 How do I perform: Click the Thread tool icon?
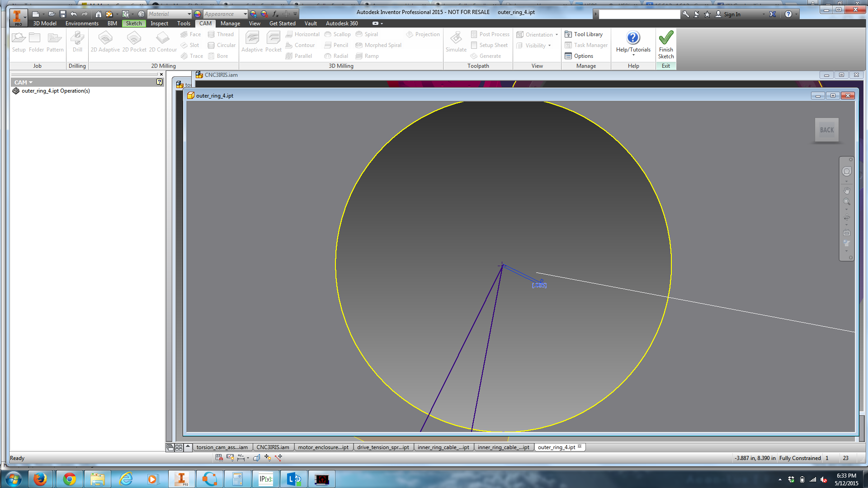tap(213, 34)
